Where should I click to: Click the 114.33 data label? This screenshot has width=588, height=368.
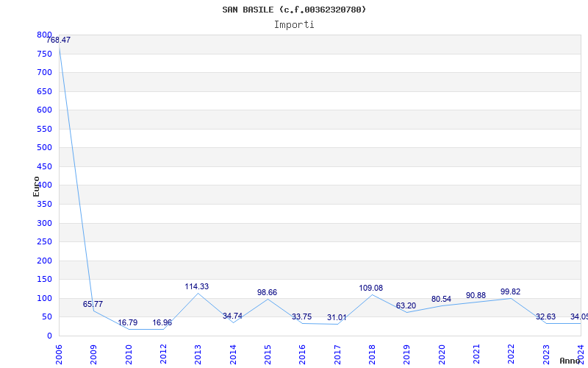[x=196, y=286]
